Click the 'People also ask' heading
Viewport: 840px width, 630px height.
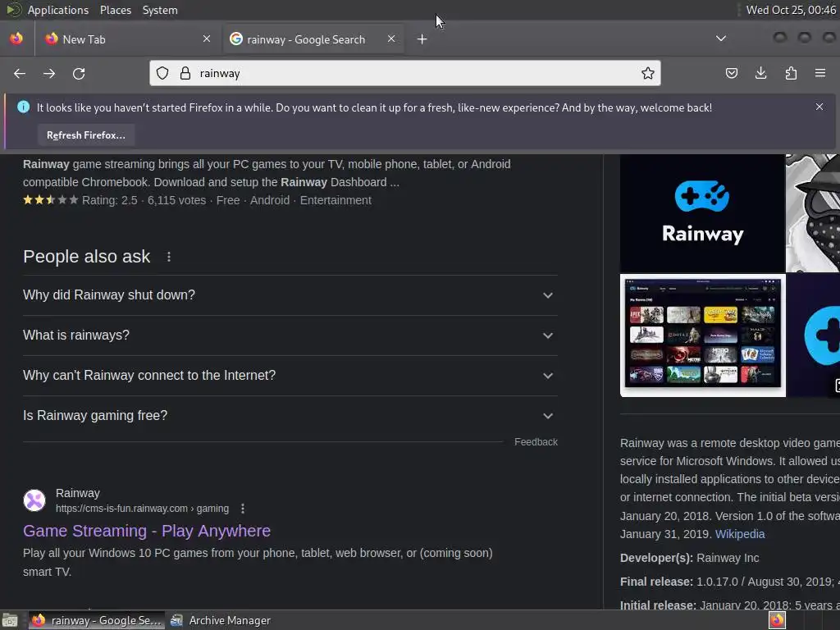pos(87,257)
